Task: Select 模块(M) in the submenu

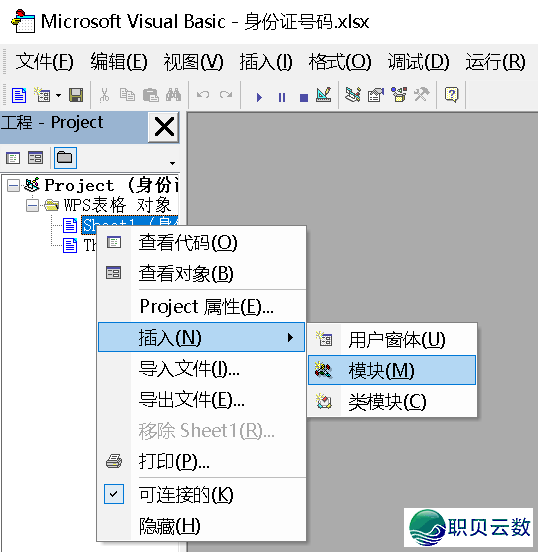Action: coord(392,370)
